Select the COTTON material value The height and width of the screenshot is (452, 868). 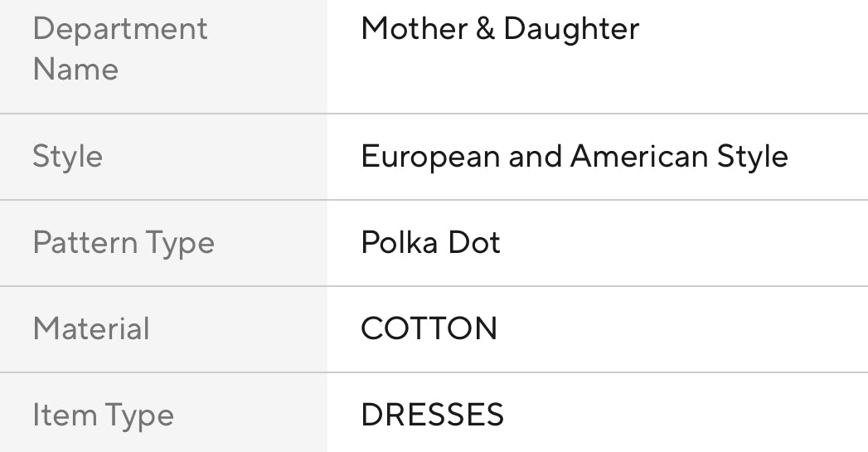429,329
